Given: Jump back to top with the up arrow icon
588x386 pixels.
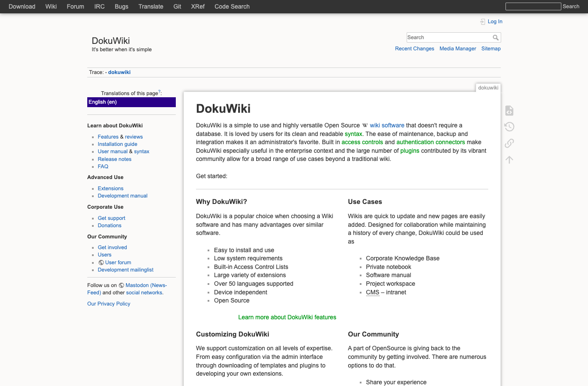Looking at the screenshot, I should (x=509, y=160).
